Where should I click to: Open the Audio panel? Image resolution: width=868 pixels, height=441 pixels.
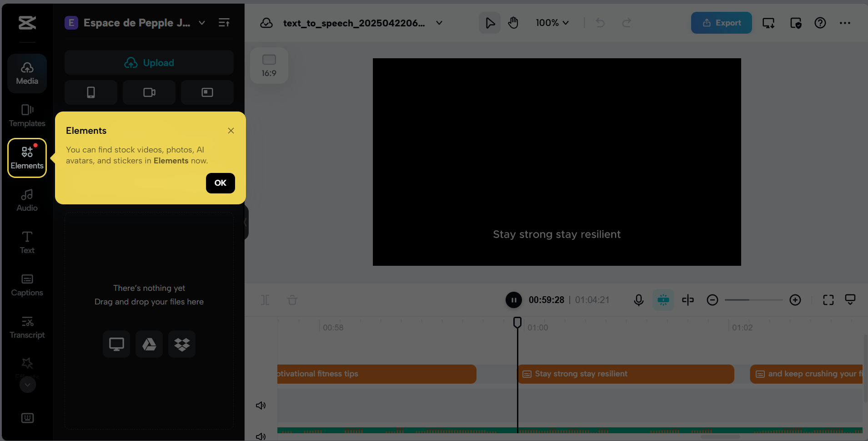[x=27, y=201]
